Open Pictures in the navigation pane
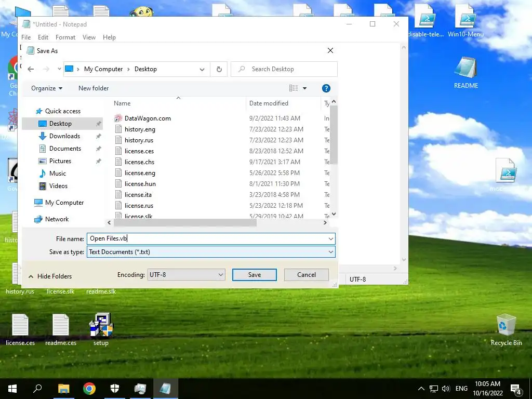The image size is (532, 399). point(60,161)
